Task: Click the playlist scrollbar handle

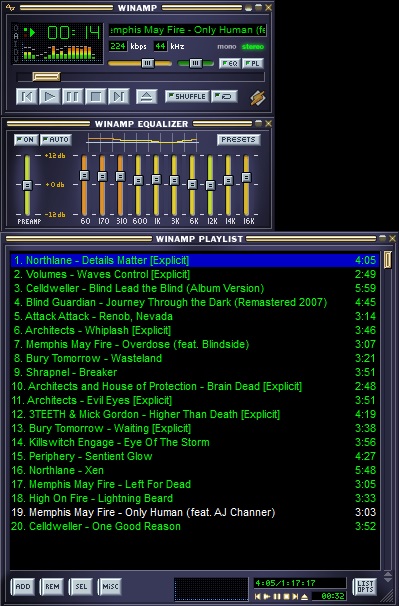Action: point(387,260)
